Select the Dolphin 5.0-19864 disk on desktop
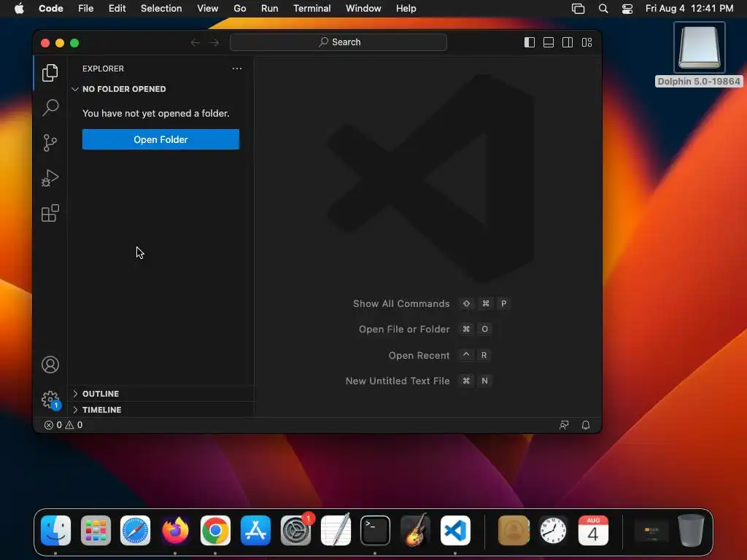 coord(699,54)
